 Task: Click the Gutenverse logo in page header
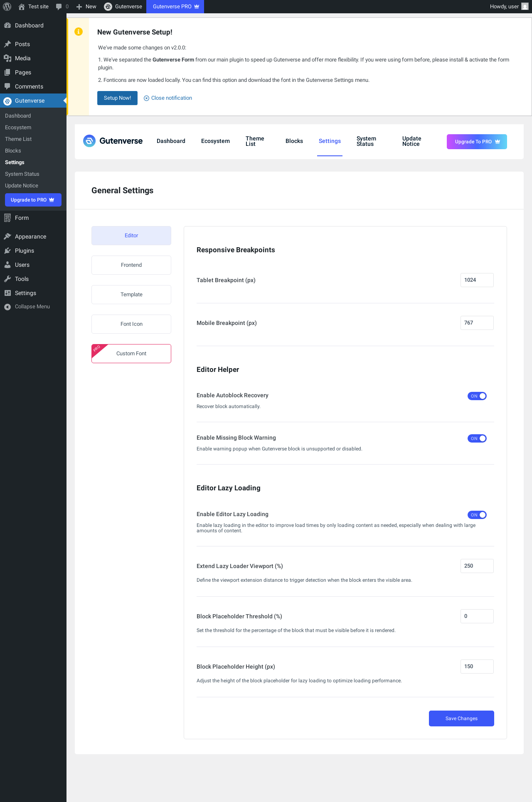click(113, 141)
